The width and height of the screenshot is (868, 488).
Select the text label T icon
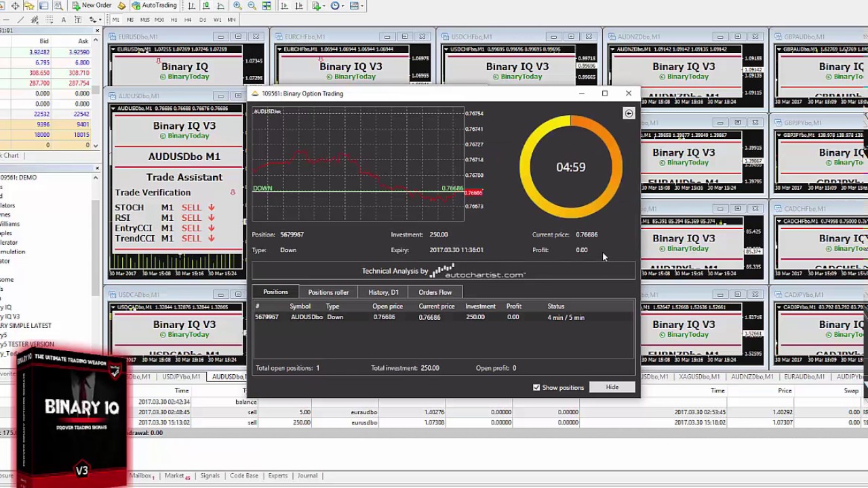[x=78, y=20]
